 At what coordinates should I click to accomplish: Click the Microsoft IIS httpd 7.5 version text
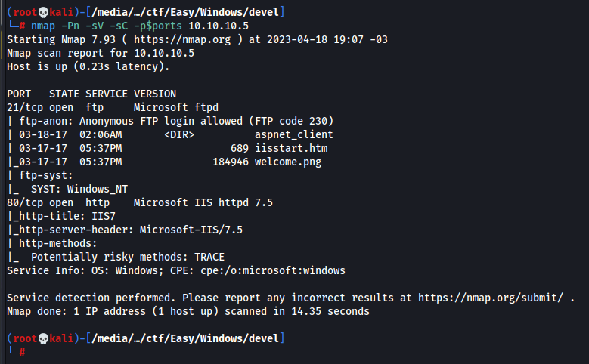203,202
